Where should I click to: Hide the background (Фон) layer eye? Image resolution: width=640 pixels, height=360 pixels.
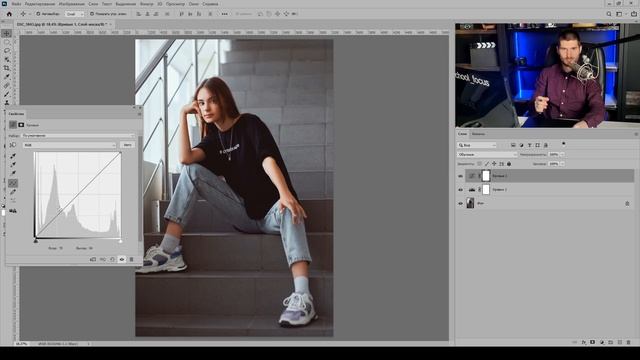[461, 203]
